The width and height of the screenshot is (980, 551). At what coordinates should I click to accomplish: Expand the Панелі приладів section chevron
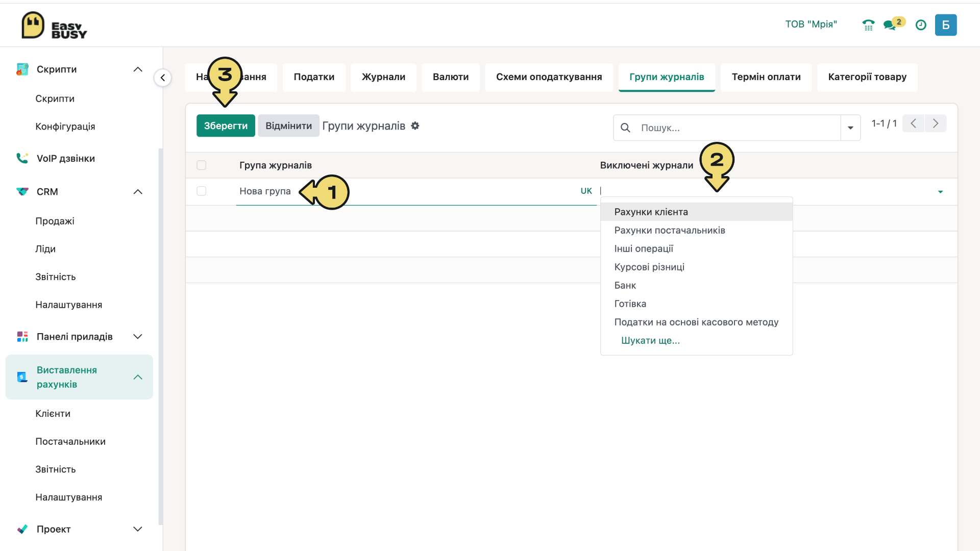[138, 337]
